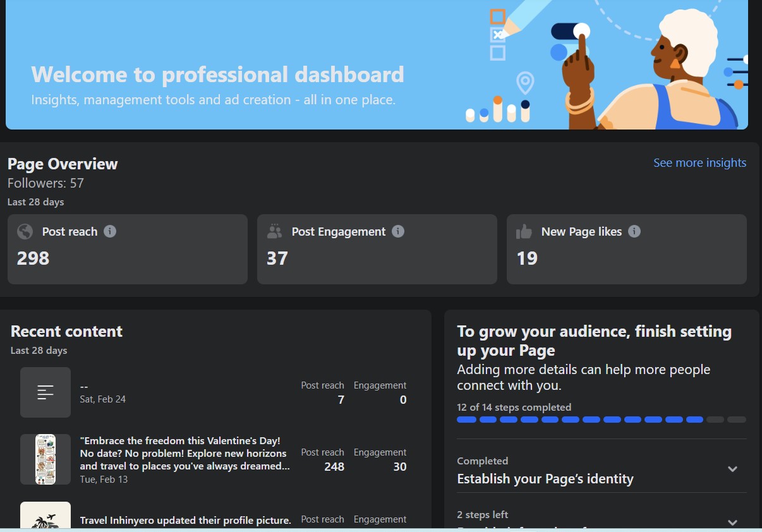Click the Welcome to professional dashboard banner heading
The height and width of the screenshot is (532, 762).
point(217,75)
